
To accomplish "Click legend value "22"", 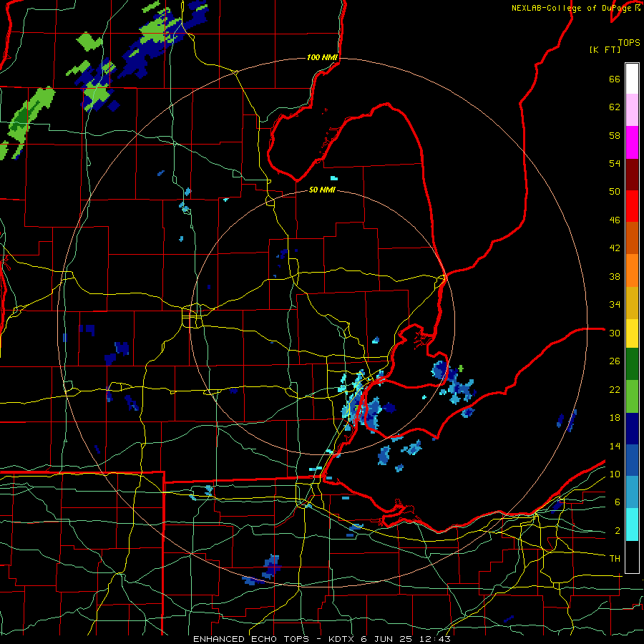I will 615,389.
